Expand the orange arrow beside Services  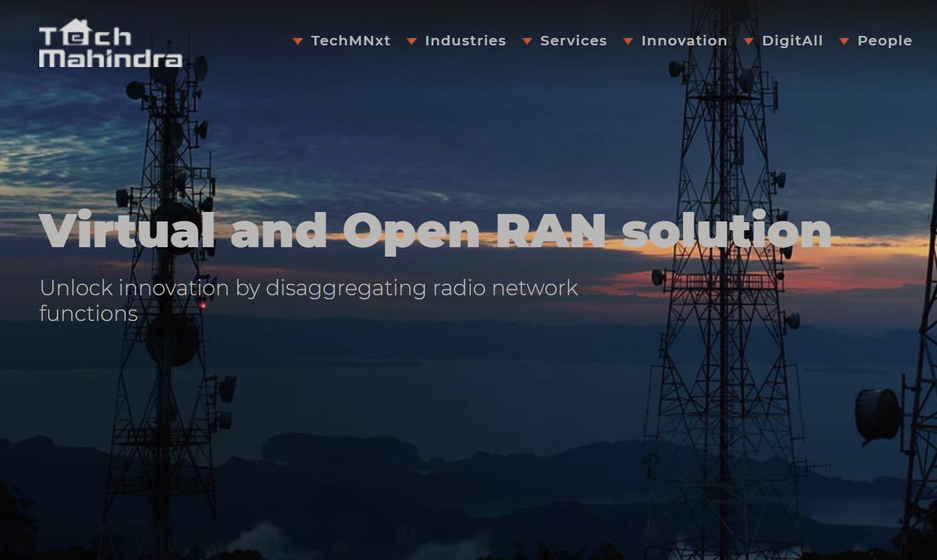click(527, 41)
